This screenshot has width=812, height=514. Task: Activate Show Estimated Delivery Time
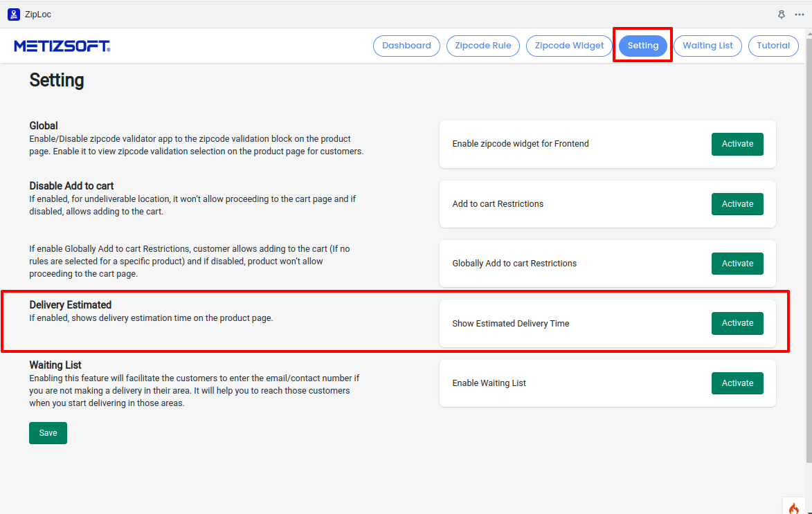click(737, 323)
